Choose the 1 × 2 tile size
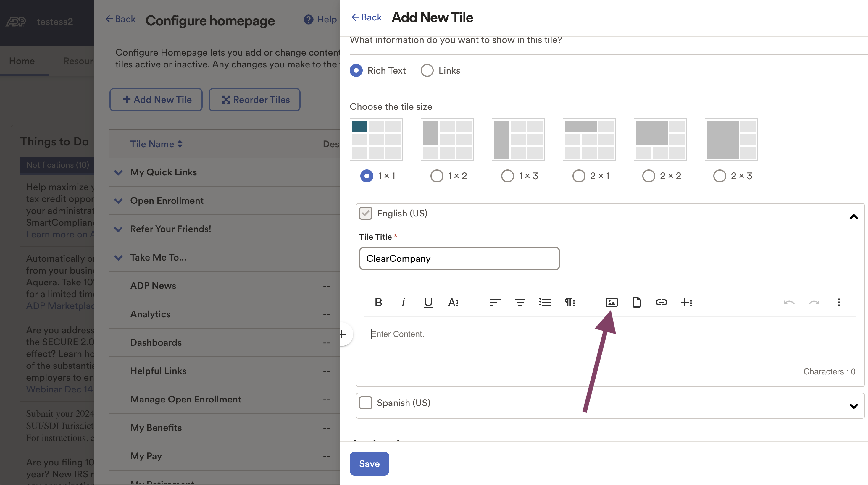Image resolution: width=868 pixels, height=485 pixels. [437, 176]
